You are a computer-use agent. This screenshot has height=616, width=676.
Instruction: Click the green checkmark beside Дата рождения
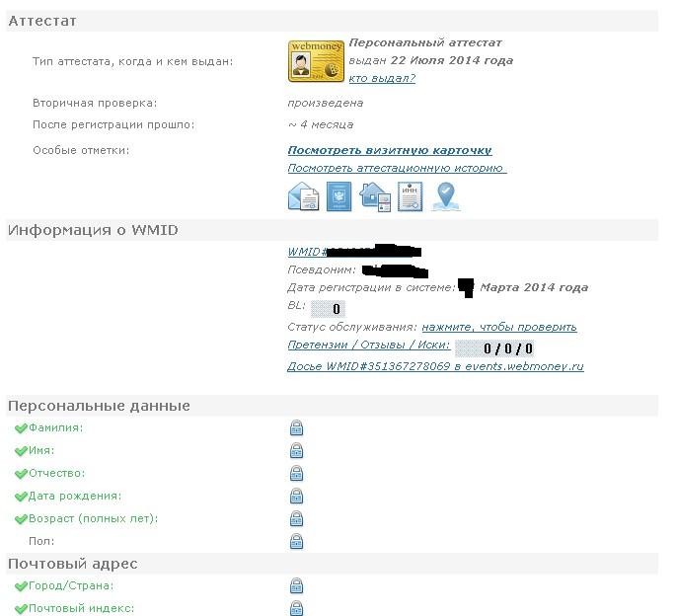click(x=21, y=497)
